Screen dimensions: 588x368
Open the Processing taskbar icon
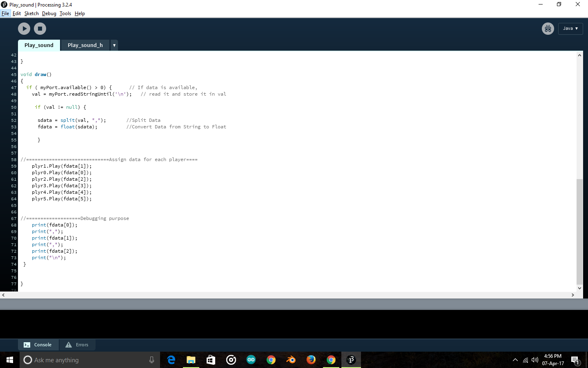351,360
